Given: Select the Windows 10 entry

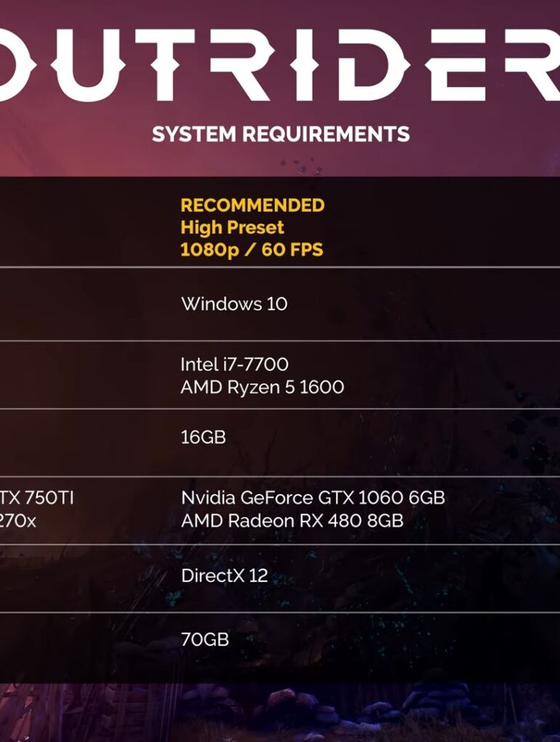Looking at the screenshot, I should [234, 304].
